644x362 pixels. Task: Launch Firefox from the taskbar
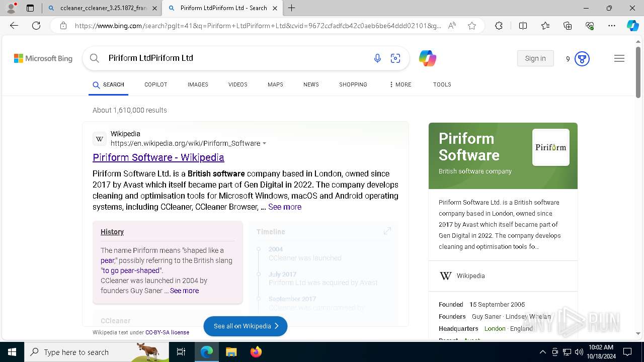click(256, 352)
